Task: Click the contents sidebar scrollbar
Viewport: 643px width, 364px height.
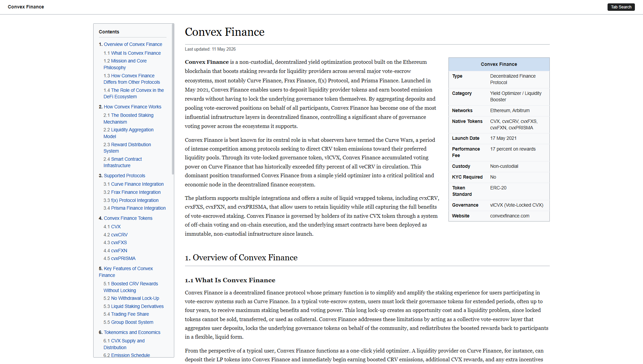Action: 173,99
